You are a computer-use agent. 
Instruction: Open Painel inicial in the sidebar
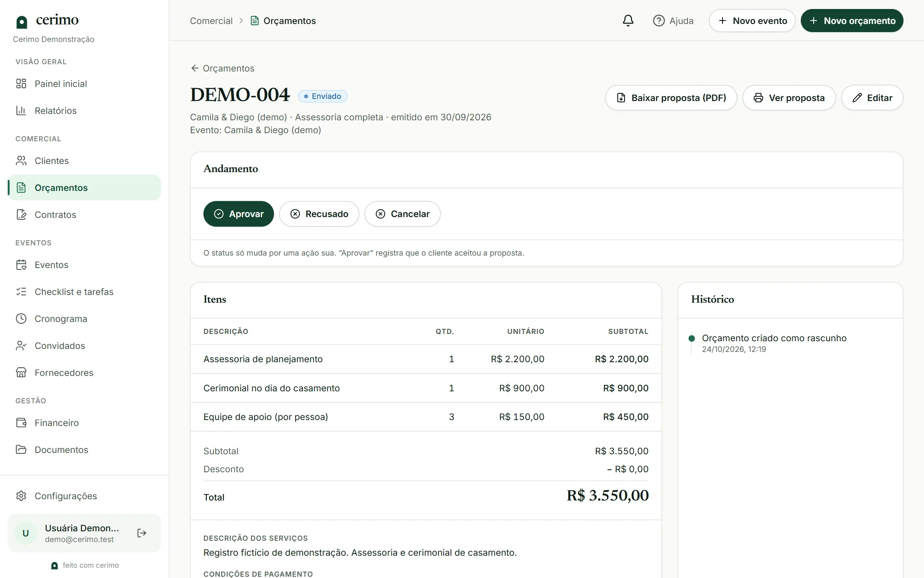click(x=84, y=84)
